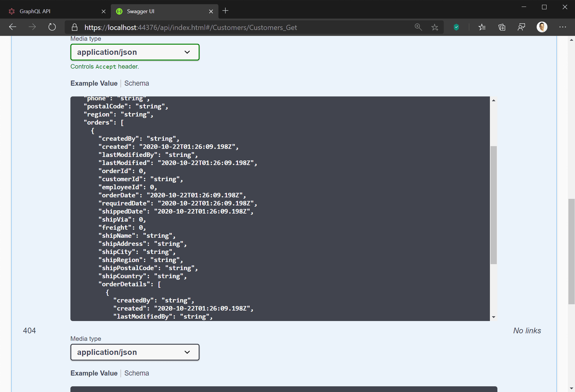Open the favorites list
The width and height of the screenshot is (575, 392).
[x=482, y=27]
